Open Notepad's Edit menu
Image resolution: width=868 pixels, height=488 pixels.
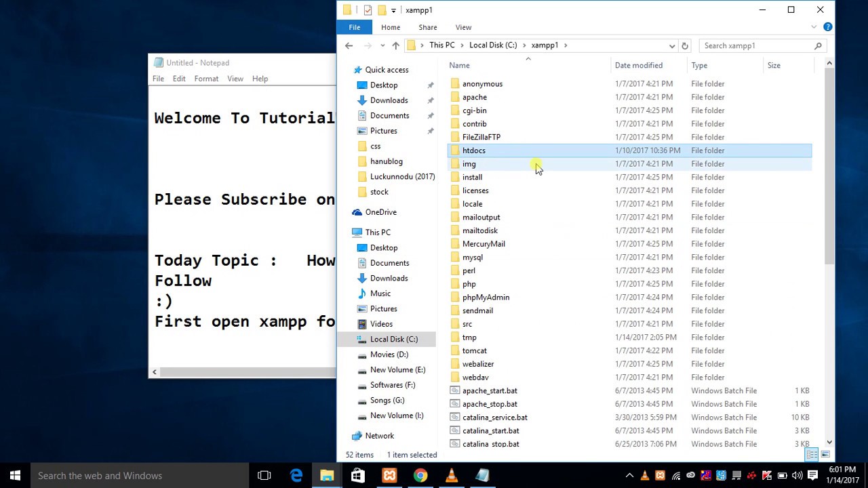click(179, 79)
